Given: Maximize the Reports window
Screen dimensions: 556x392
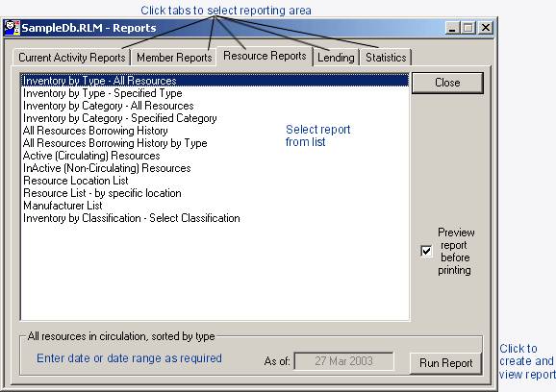Looking at the screenshot, I should [468, 28].
